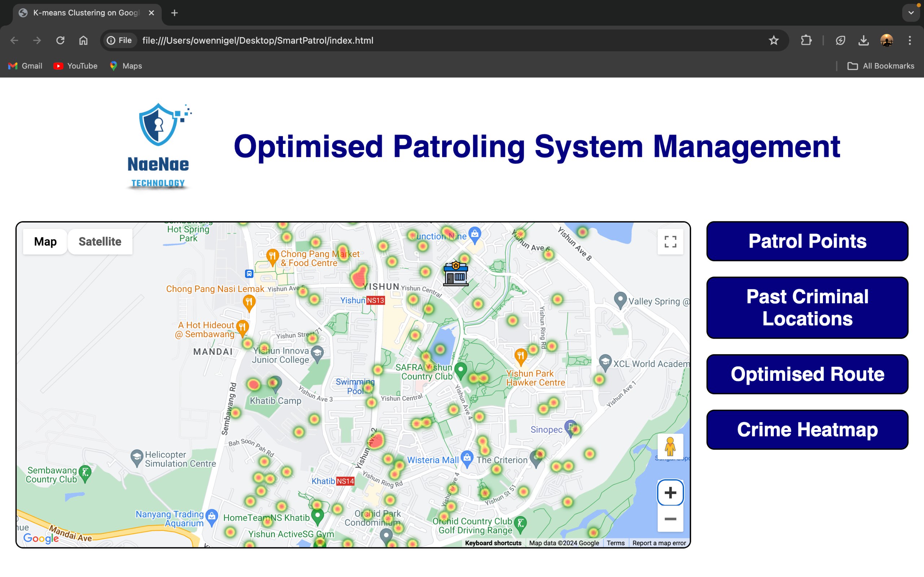Zoom out the map with minus button
The width and height of the screenshot is (924, 577).
670,519
